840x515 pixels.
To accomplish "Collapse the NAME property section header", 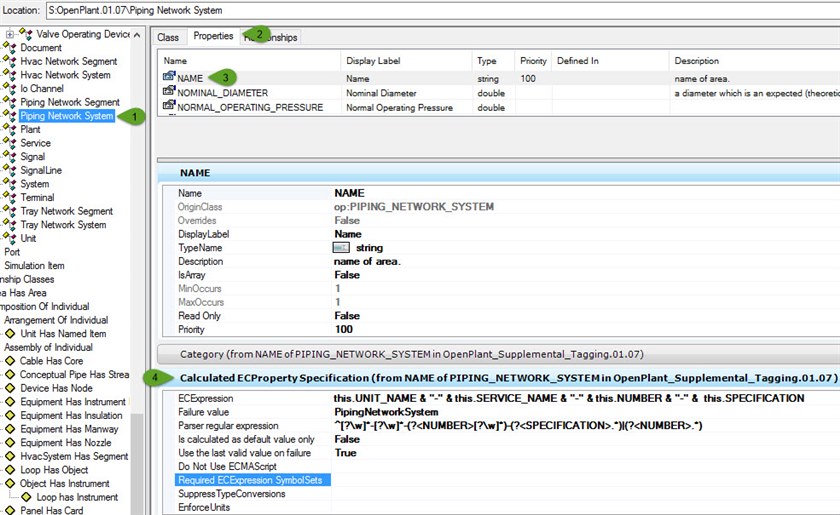I will click(498, 173).
